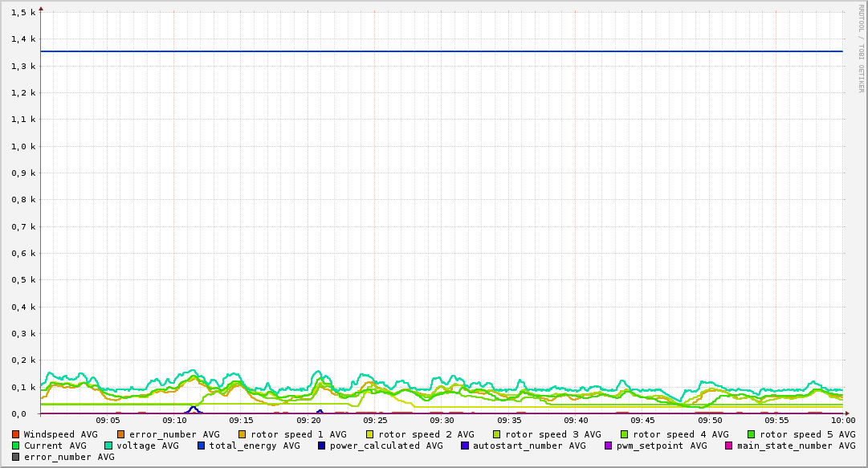Click the RRDTOOL / TOBI OETIKER watermark
Viewport: 868px width, 468px height.
[x=861, y=49]
